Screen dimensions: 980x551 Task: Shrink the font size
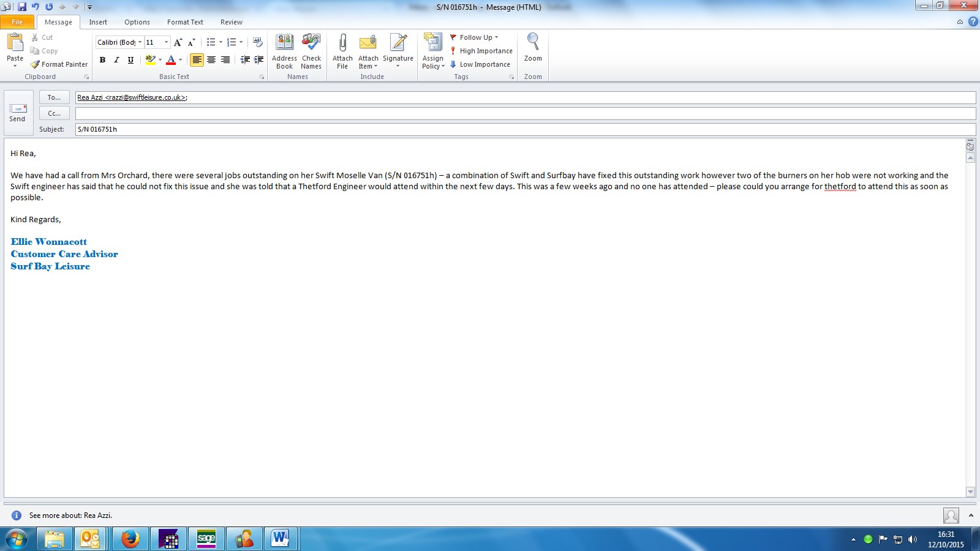[192, 42]
